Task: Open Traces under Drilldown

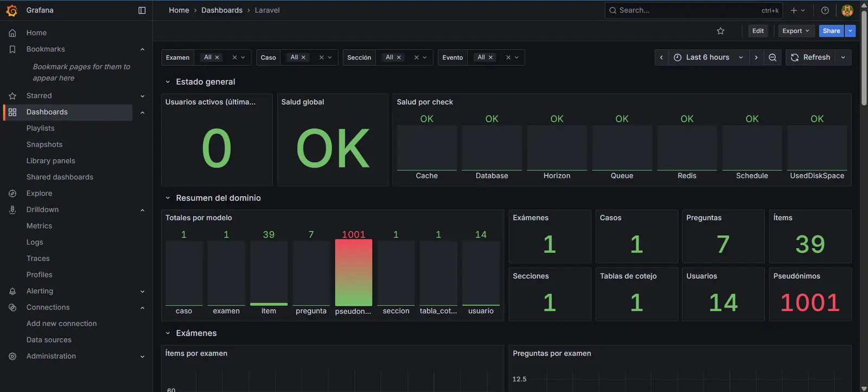Action: click(38, 259)
